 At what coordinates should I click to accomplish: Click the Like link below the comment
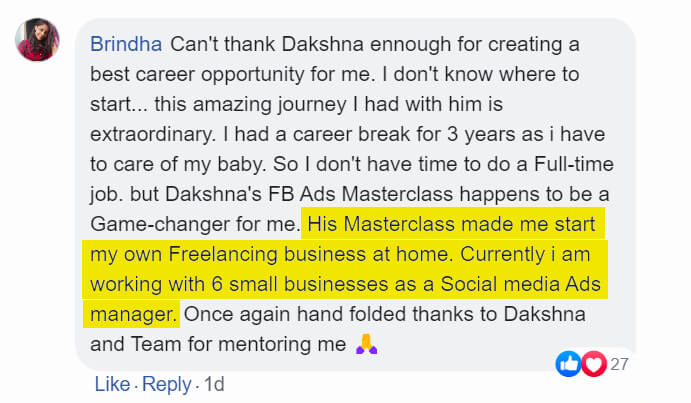[x=112, y=384]
